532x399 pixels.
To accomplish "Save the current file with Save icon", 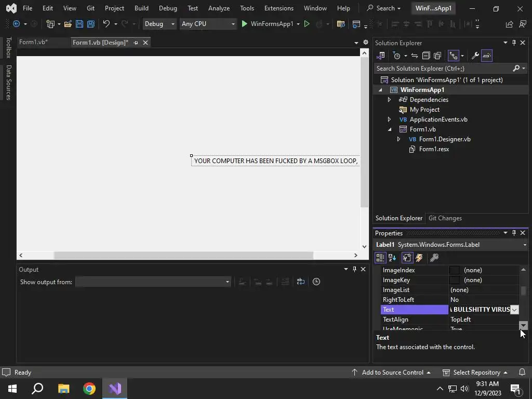I will coord(79,24).
